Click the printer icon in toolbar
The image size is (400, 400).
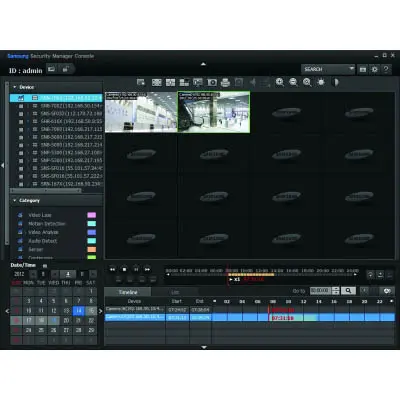click(226, 82)
